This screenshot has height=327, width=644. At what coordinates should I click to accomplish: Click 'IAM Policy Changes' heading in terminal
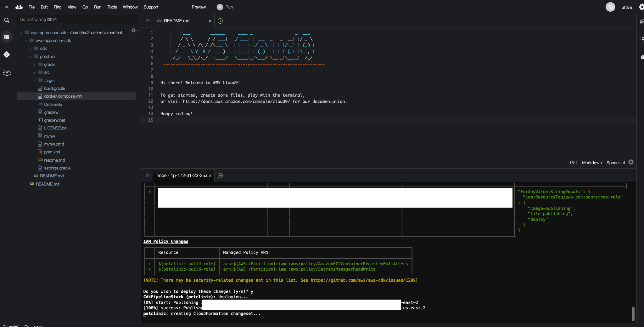click(166, 241)
